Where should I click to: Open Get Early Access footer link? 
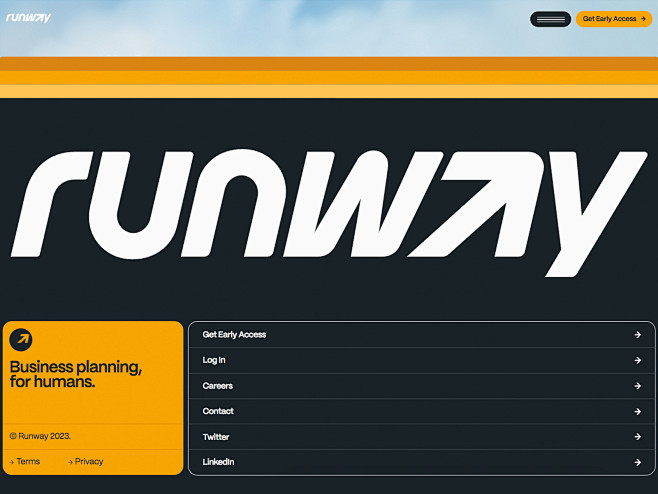(x=234, y=335)
